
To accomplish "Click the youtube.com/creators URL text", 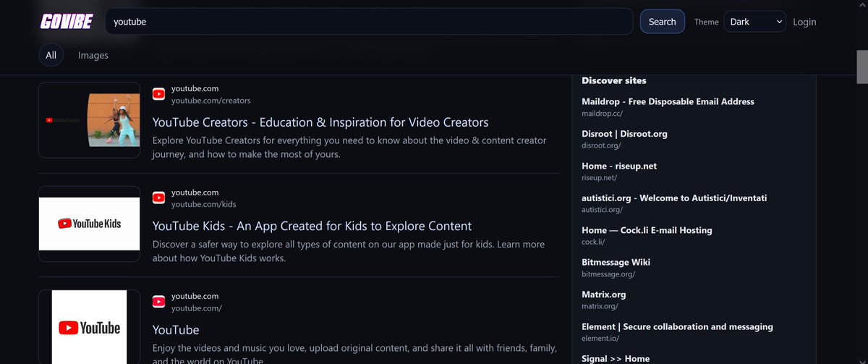I will pyautogui.click(x=211, y=101).
